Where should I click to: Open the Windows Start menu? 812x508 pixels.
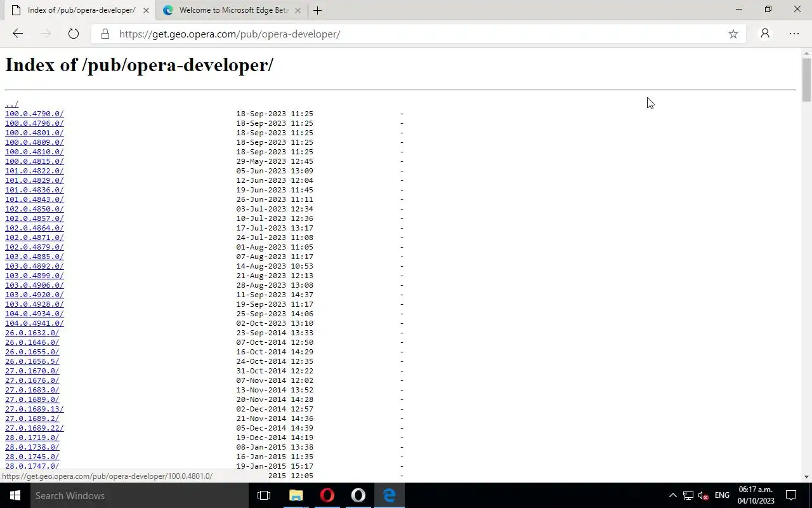[15, 495]
